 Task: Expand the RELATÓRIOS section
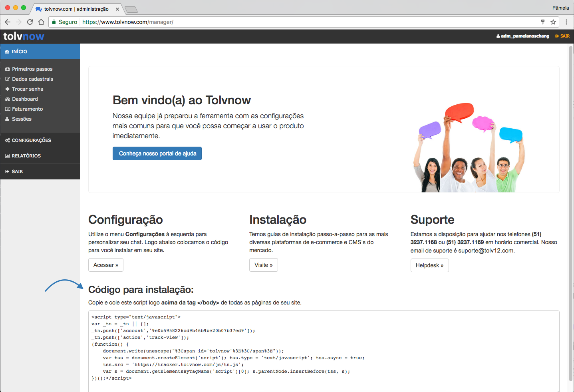click(40, 156)
